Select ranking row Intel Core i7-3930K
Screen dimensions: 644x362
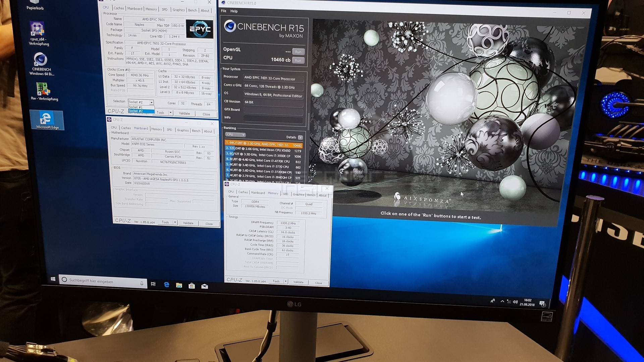264,155
